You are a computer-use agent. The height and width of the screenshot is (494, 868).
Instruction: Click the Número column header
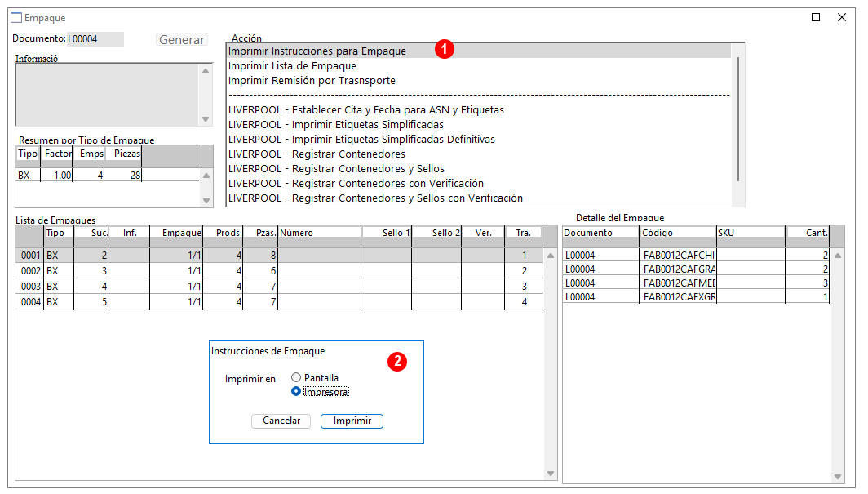[x=320, y=233]
